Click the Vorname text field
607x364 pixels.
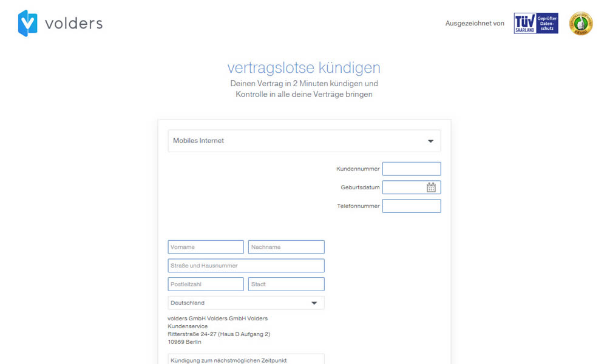click(x=205, y=247)
